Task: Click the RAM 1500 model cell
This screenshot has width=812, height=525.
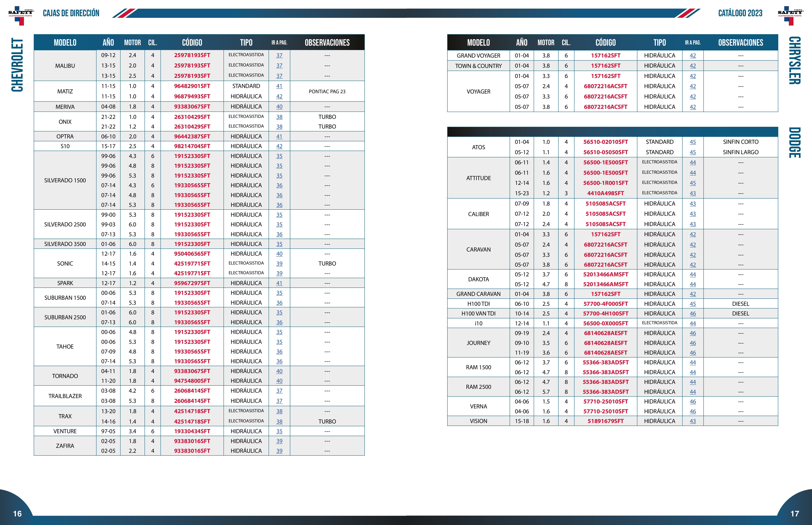Action: (479, 367)
